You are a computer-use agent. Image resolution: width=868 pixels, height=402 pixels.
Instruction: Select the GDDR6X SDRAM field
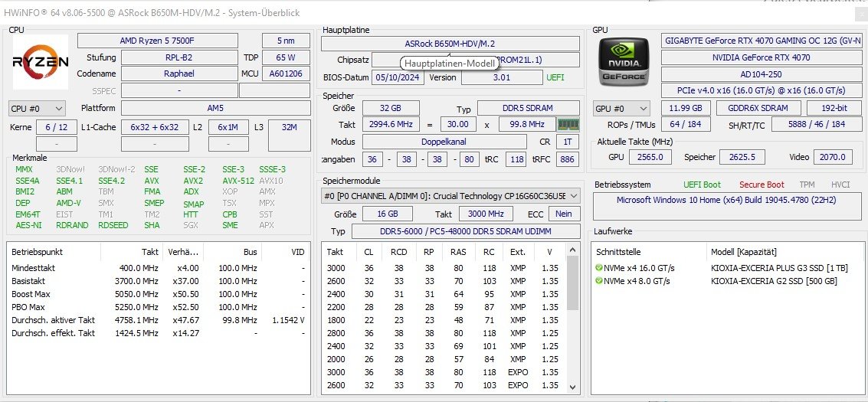click(x=759, y=109)
